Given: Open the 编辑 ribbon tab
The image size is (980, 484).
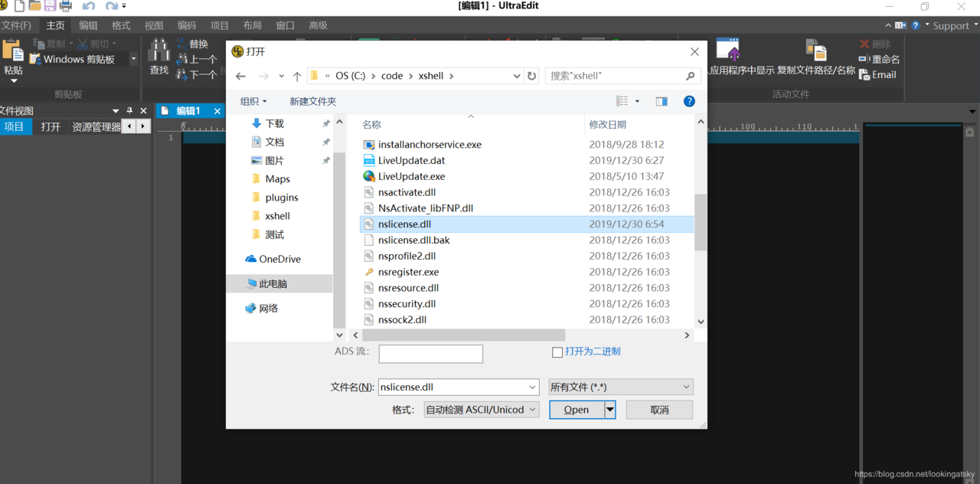Looking at the screenshot, I should [88, 25].
